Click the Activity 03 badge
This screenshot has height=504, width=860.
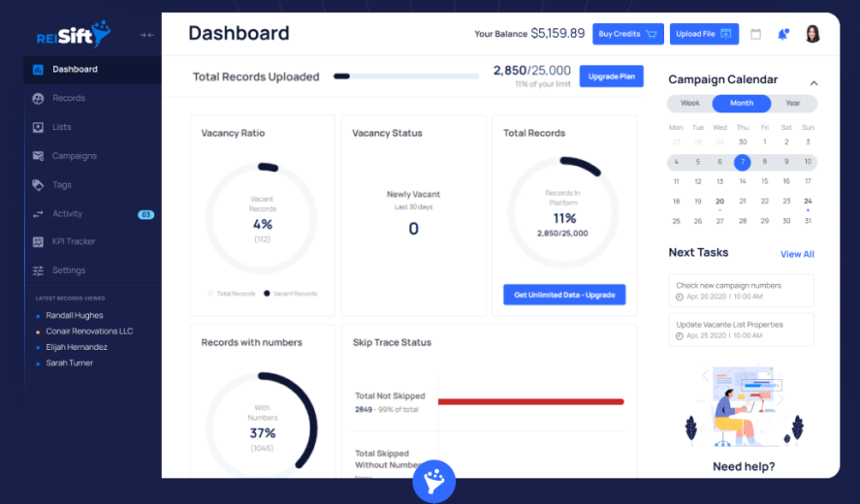pyautogui.click(x=145, y=214)
